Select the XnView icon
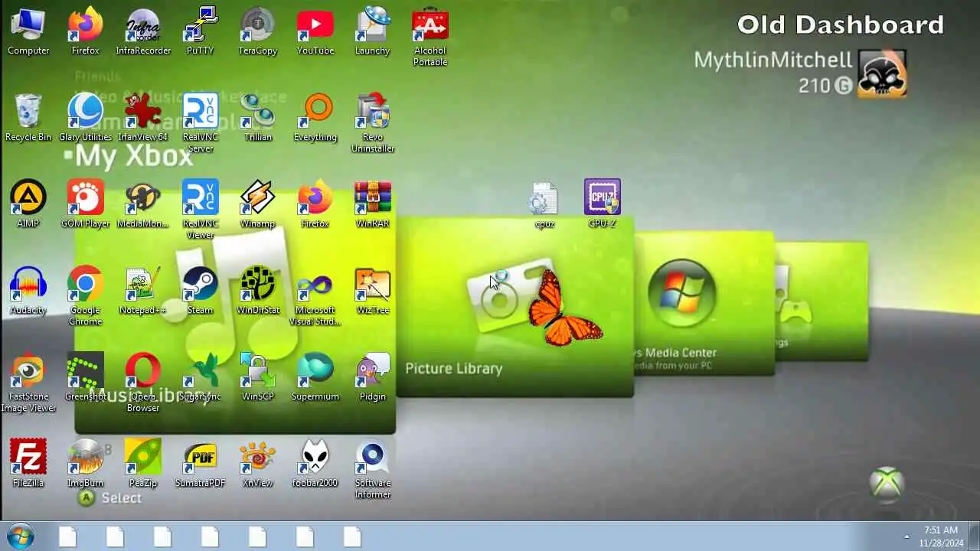This screenshot has width=980, height=551. pos(258,465)
